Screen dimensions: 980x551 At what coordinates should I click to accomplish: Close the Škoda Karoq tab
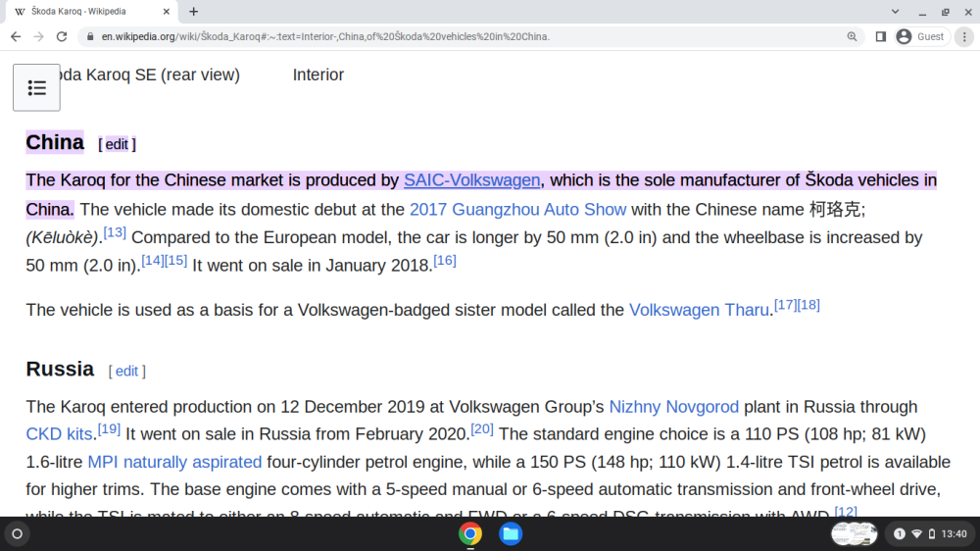[x=167, y=11]
